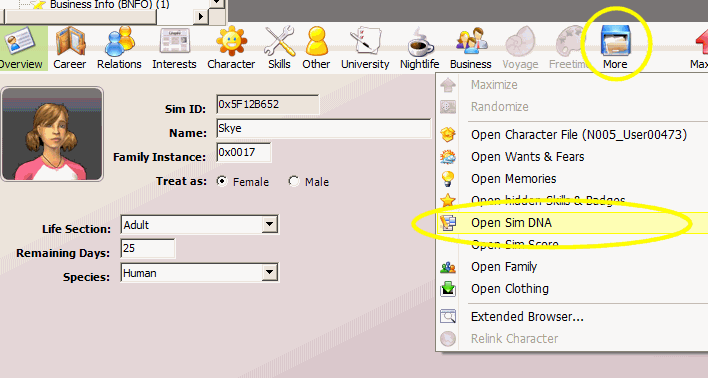Image resolution: width=708 pixels, height=378 pixels.
Task: Choose Extended Browser... menu entry
Action: click(x=527, y=317)
